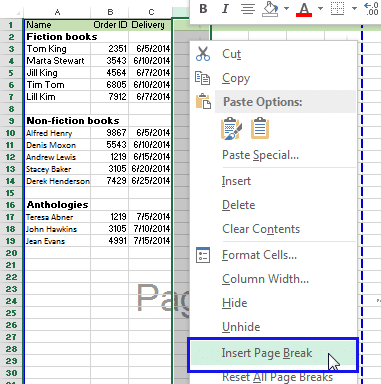Choose Insert from context menu
The image size is (381, 384).
click(236, 181)
